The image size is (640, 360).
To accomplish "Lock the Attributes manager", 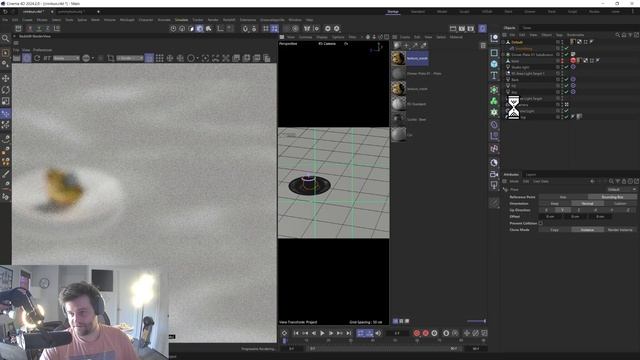I will coord(624,181).
